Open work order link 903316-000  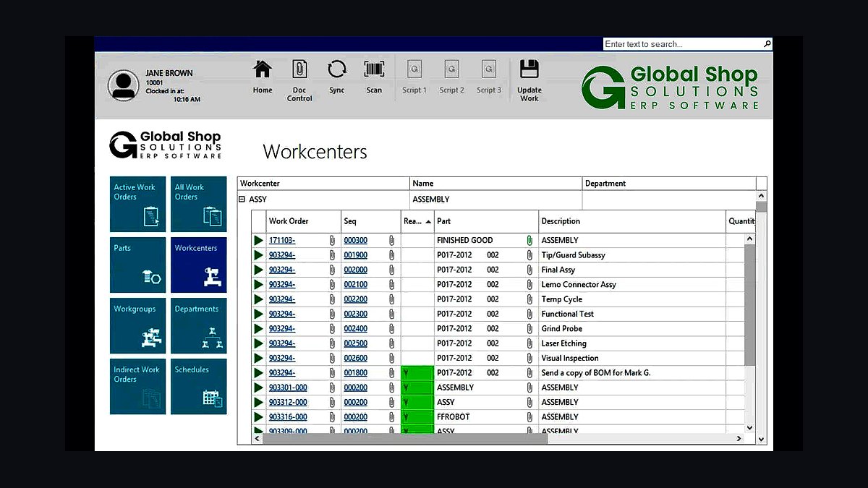[x=288, y=417]
